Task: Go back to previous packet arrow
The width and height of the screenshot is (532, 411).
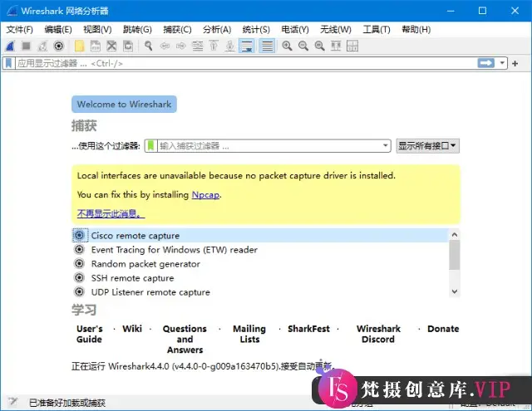Action: [165, 46]
